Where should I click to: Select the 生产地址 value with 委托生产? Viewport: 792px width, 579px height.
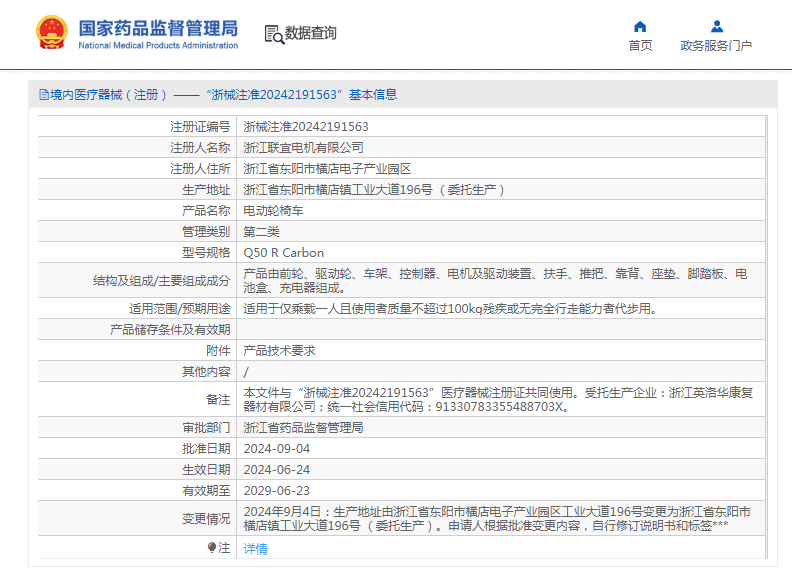(x=374, y=190)
